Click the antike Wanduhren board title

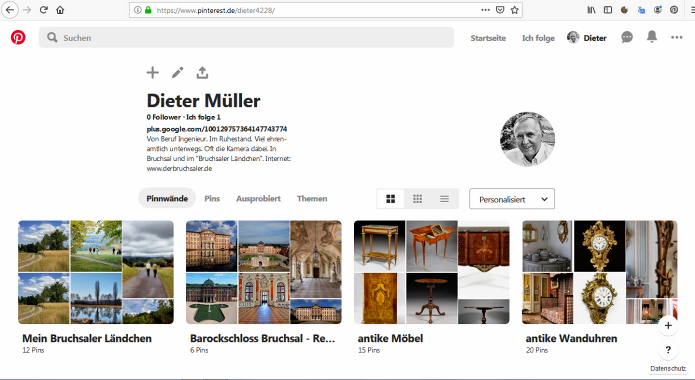(571, 338)
